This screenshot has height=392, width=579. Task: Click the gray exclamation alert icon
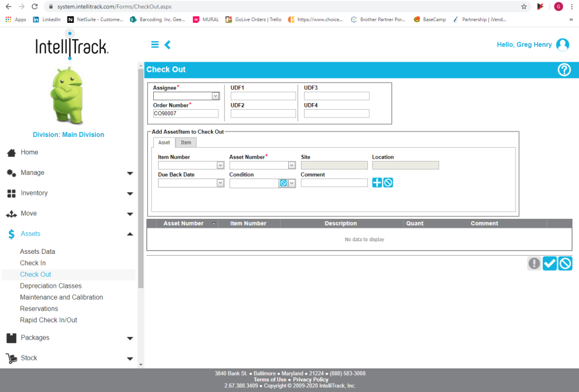534,264
